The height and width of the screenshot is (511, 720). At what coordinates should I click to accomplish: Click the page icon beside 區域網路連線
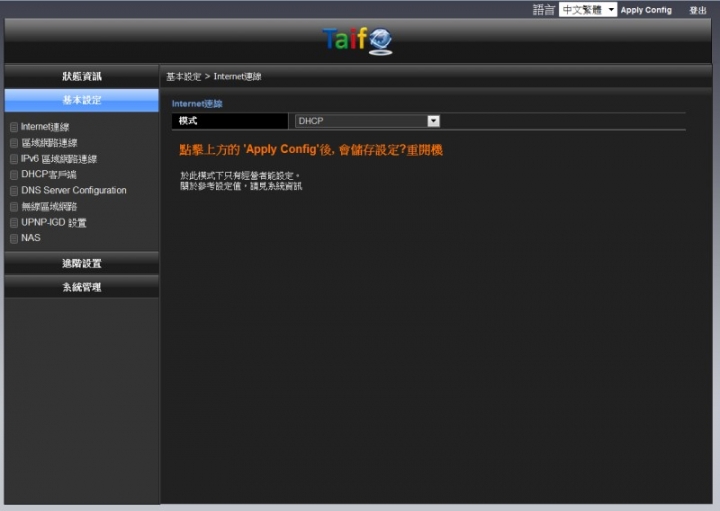[14, 143]
